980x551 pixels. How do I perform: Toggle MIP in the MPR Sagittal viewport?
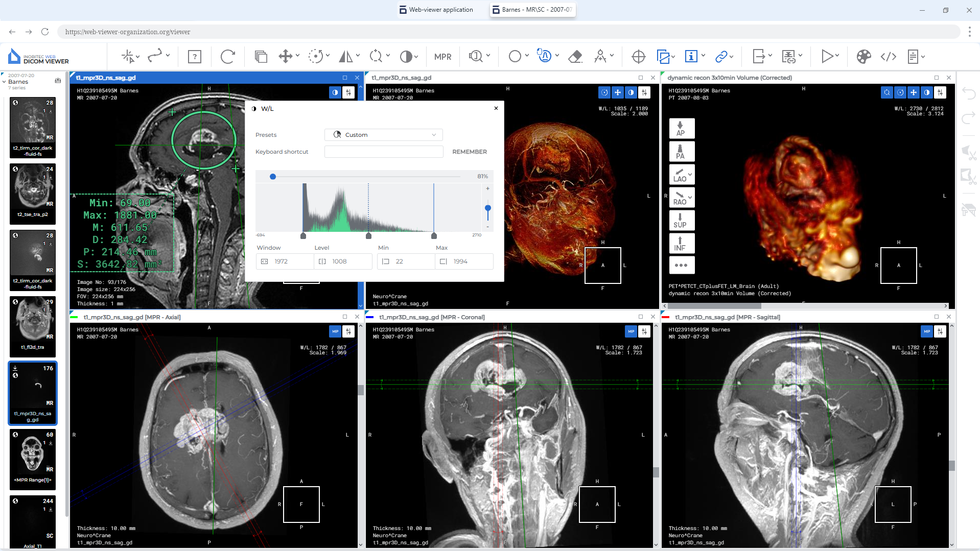[926, 331]
